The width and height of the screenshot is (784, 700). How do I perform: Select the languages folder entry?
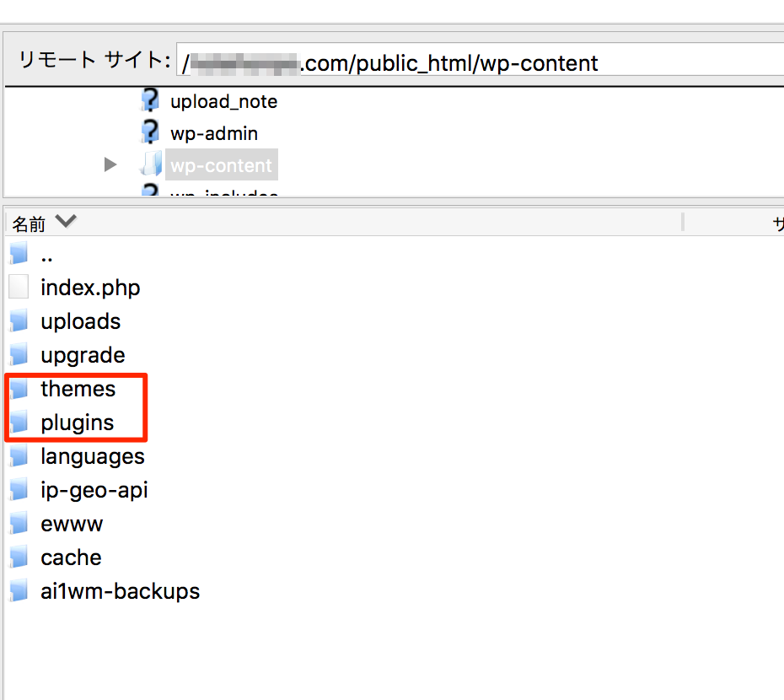click(x=92, y=456)
